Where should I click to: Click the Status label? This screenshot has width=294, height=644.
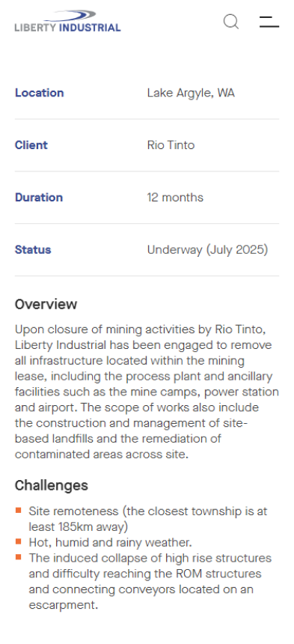pos(33,249)
